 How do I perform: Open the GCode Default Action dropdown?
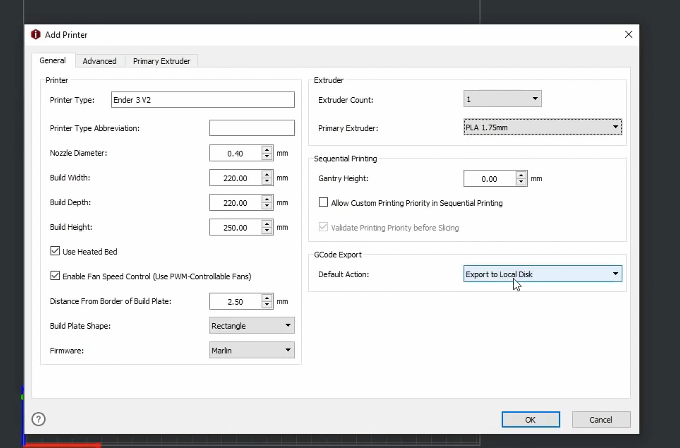[x=543, y=273]
